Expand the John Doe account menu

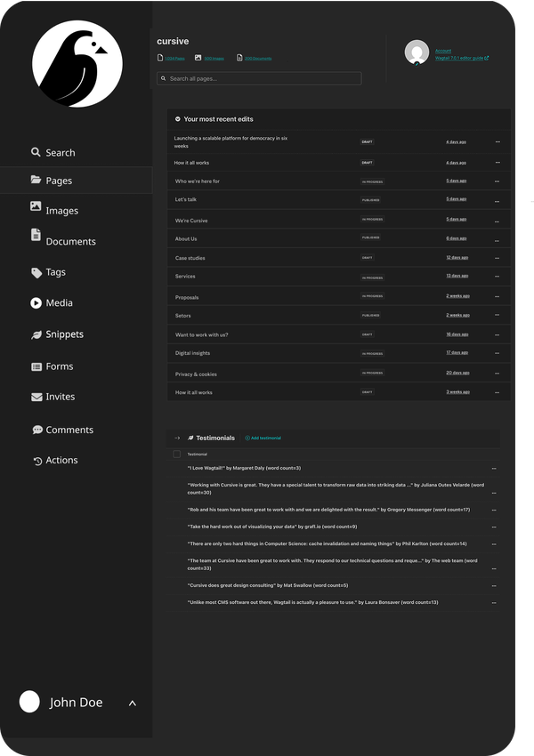pyautogui.click(x=132, y=703)
